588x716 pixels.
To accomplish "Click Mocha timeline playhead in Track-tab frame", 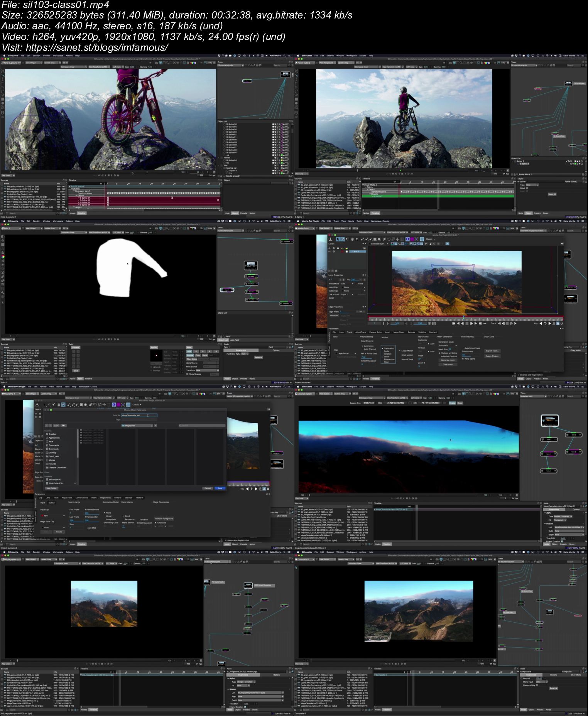I will pos(463,317).
